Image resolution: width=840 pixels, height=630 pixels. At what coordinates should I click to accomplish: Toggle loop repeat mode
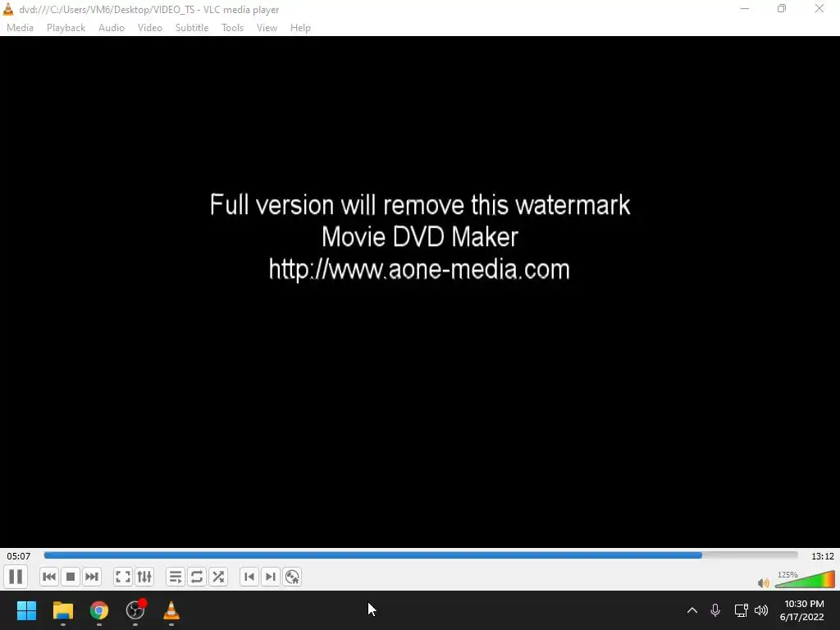(197, 577)
